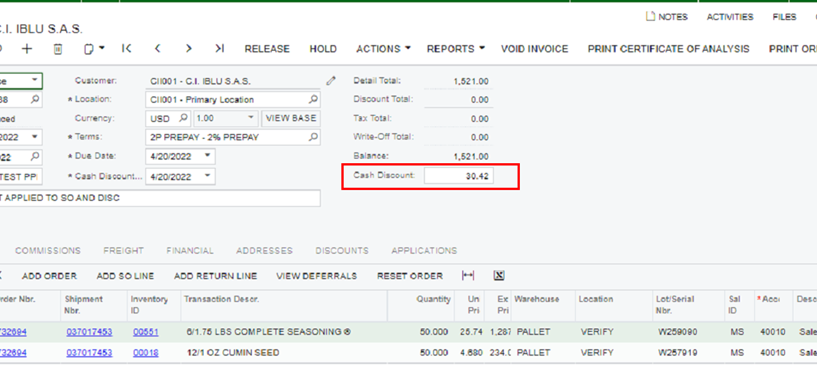817x391 pixels.
Task: Open inventory ID 00018 link
Action: coord(146,353)
